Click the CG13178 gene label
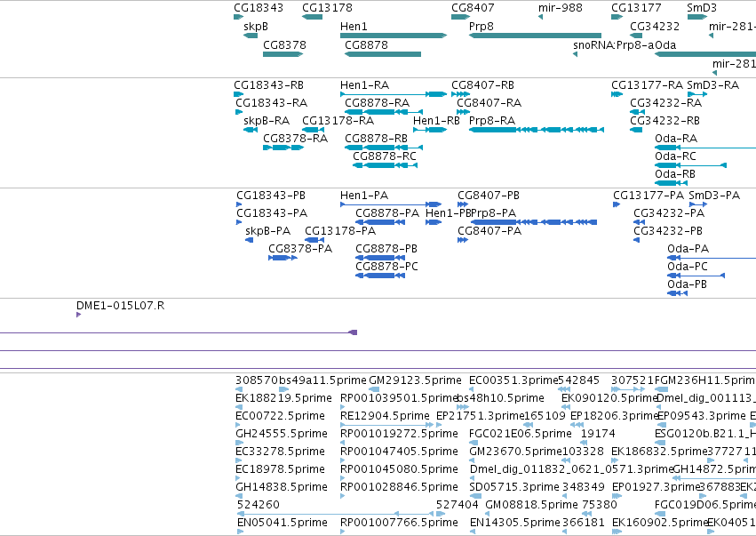The image size is (756, 536). coord(327,8)
